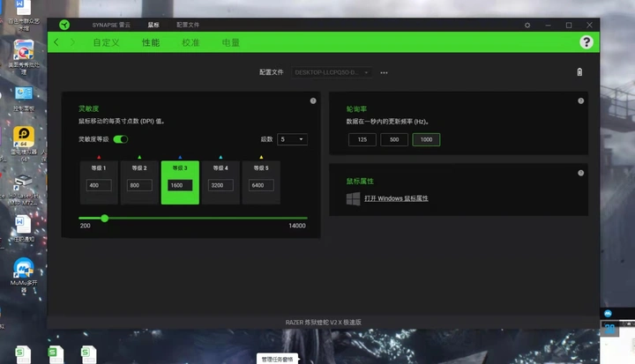Open the 校准 tab

click(190, 42)
